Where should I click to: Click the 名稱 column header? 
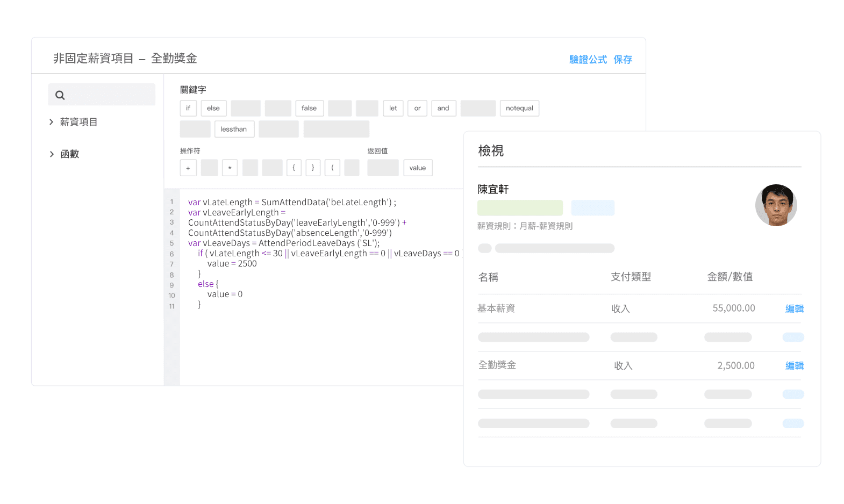pyautogui.click(x=488, y=277)
